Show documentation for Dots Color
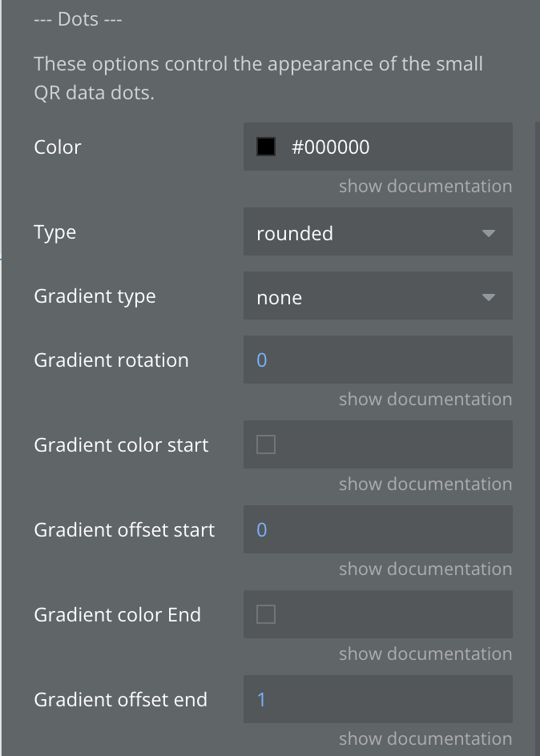Image resolution: width=540 pixels, height=756 pixels. 425,187
